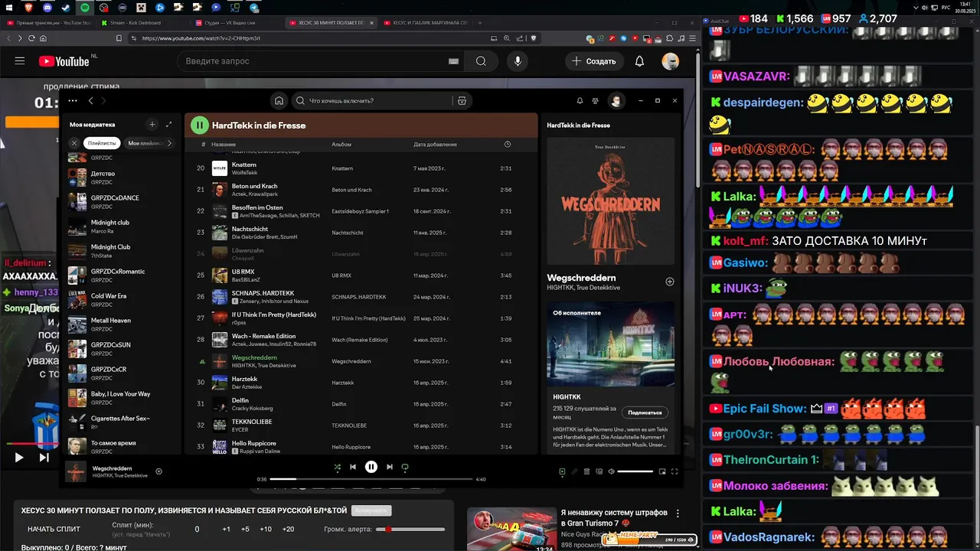The image size is (980, 551).
Task: Open 'Metall Heaven' playlist in library
Action: tap(120, 324)
